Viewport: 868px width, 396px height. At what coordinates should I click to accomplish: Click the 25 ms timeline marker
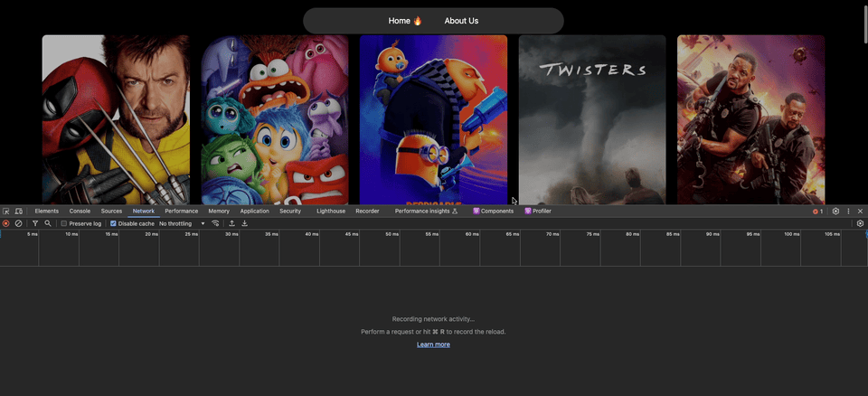(192, 234)
